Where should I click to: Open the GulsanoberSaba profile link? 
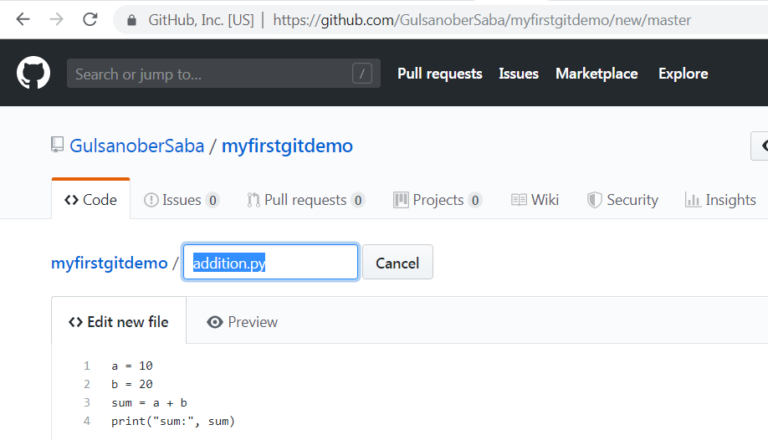[x=137, y=146]
